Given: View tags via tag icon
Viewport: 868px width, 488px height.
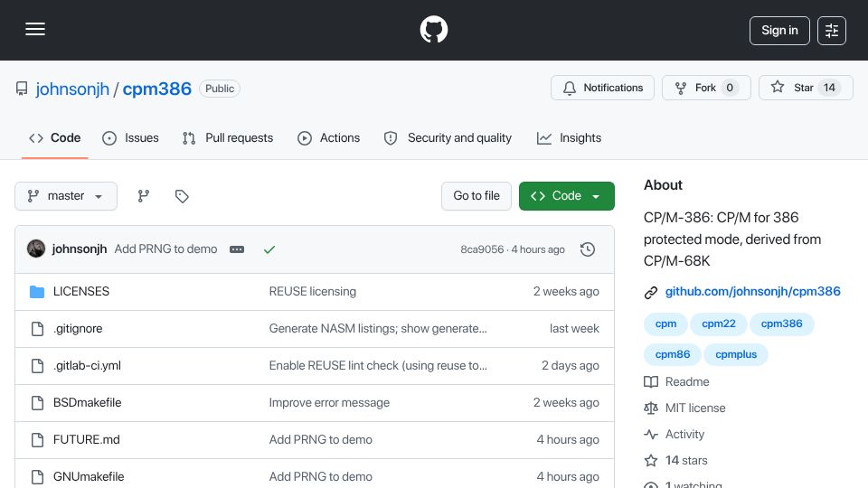Looking at the screenshot, I should [182, 196].
